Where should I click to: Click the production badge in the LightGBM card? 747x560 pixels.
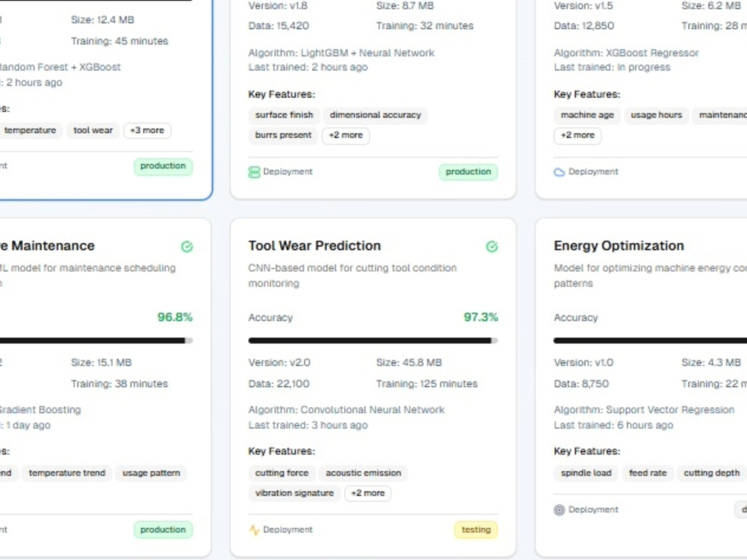pos(468,172)
